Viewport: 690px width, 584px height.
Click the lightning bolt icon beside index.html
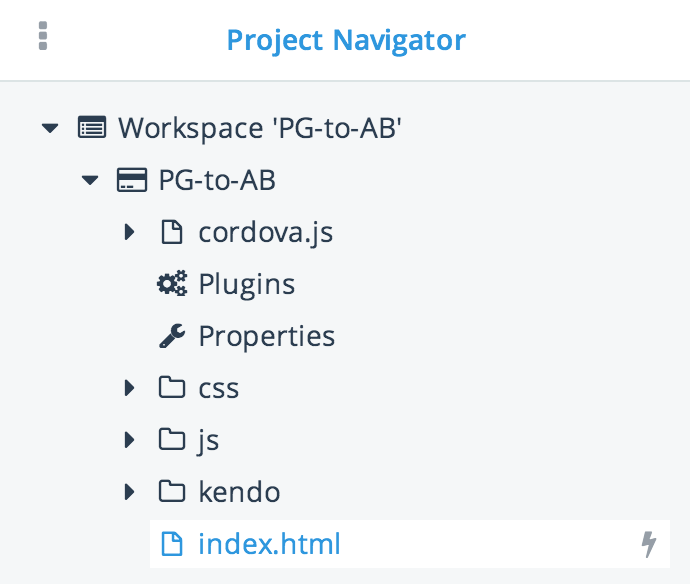(649, 544)
